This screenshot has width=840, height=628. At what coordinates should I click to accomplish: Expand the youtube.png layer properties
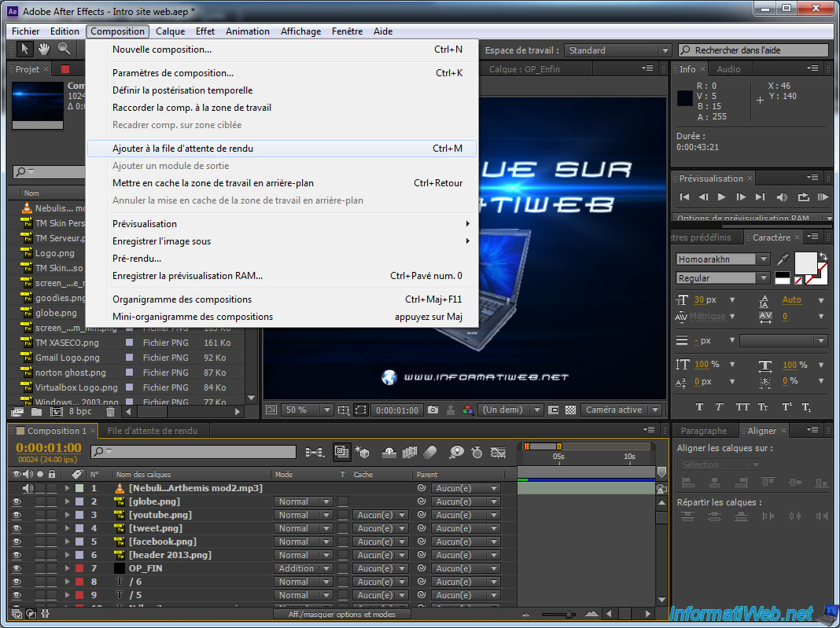67,515
